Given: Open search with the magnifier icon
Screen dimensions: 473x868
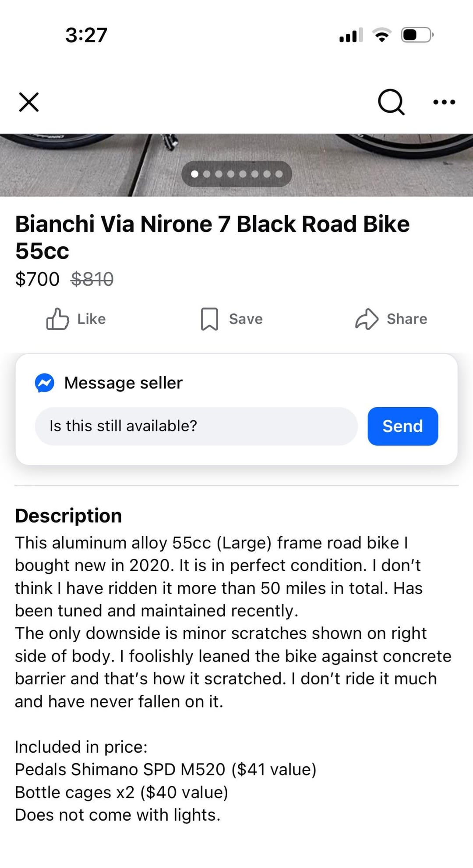Looking at the screenshot, I should tap(391, 102).
